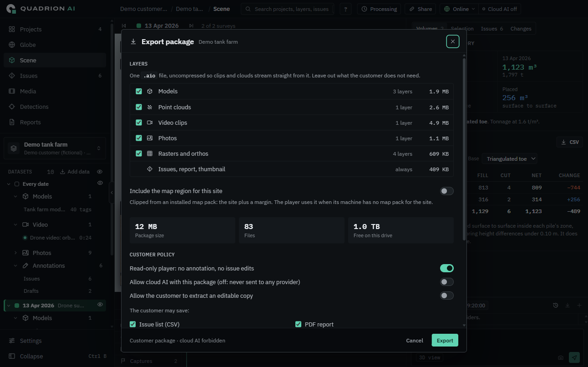
Task: Click Cancel in export dialog
Action: (x=415, y=341)
